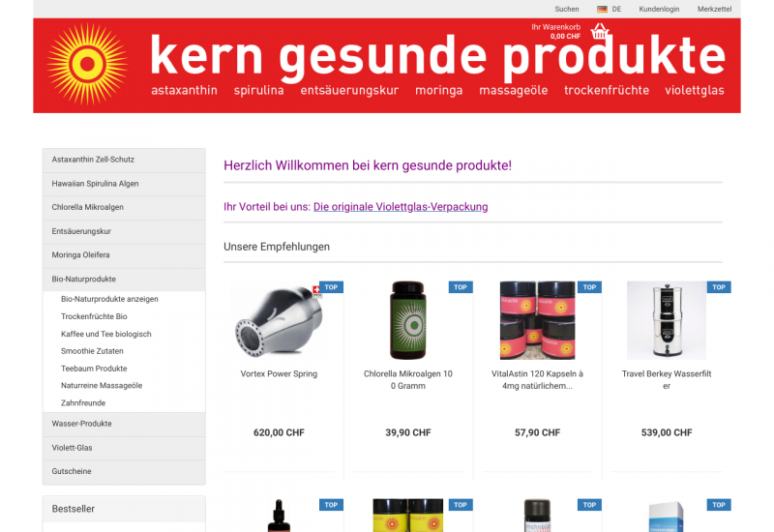
Task: Select the German flag language icon
Action: [x=602, y=9]
